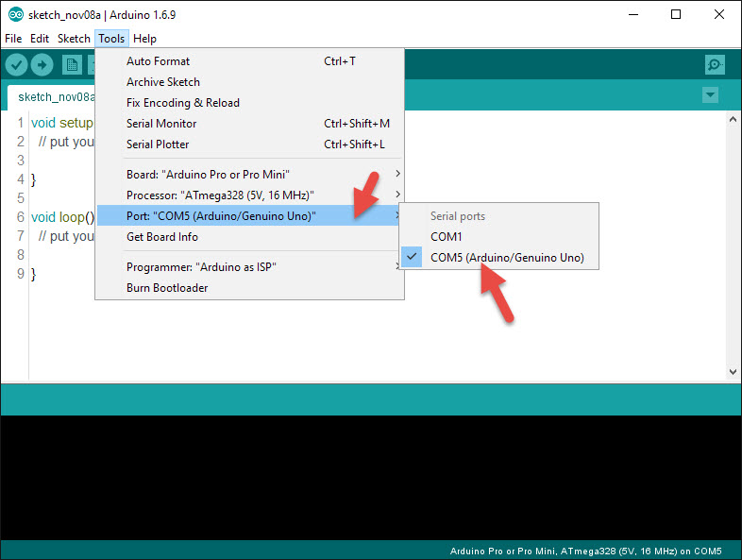
Task: Open Serial Plotter menu entry
Action: pyautogui.click(x=158, y=144)
